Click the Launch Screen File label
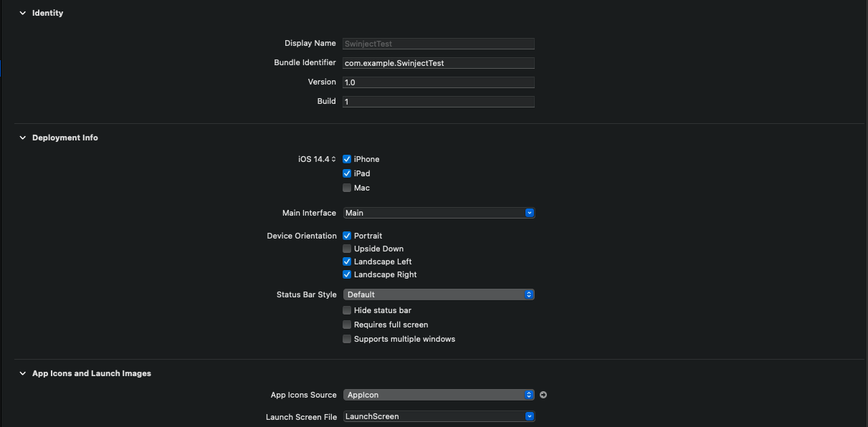Screen dimensions: 868x427 click(x=301, y=416)
